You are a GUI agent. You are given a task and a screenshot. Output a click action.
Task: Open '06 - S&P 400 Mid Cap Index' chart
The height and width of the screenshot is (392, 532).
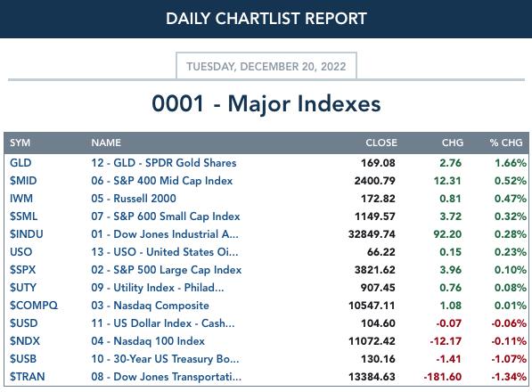[x=162, y=181]
